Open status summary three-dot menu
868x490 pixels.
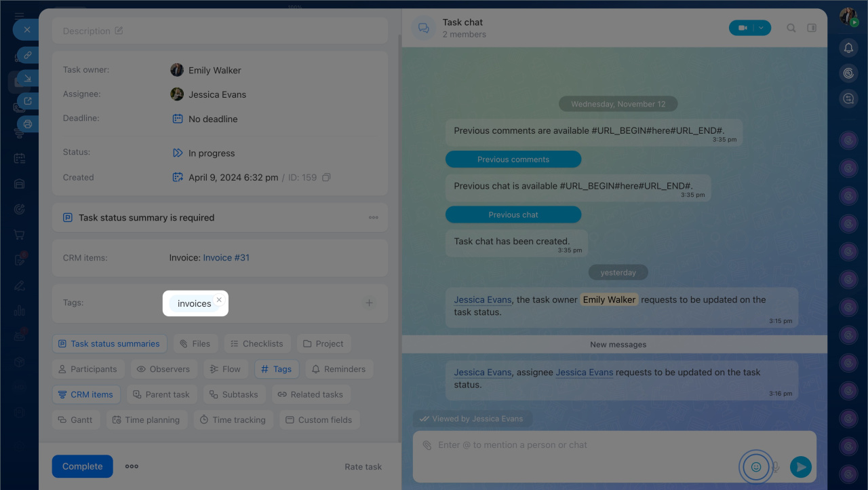pos(374,218)
